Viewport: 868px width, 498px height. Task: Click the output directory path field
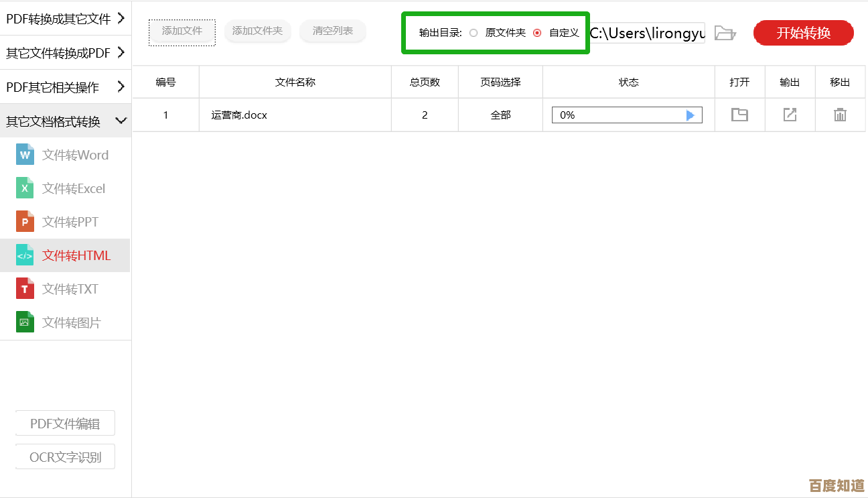[x=646, y=33]
